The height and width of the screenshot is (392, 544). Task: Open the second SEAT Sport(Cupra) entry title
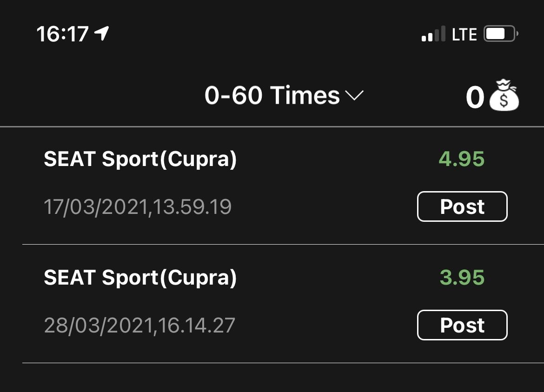[x=140, y=278]
